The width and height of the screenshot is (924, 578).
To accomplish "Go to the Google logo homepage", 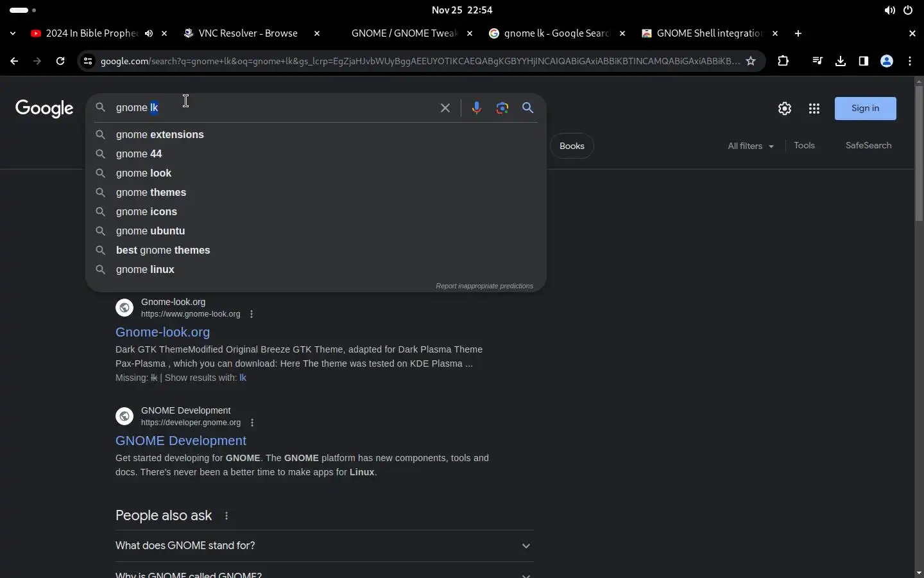I will pyautogui.click(x=44, y=109).
